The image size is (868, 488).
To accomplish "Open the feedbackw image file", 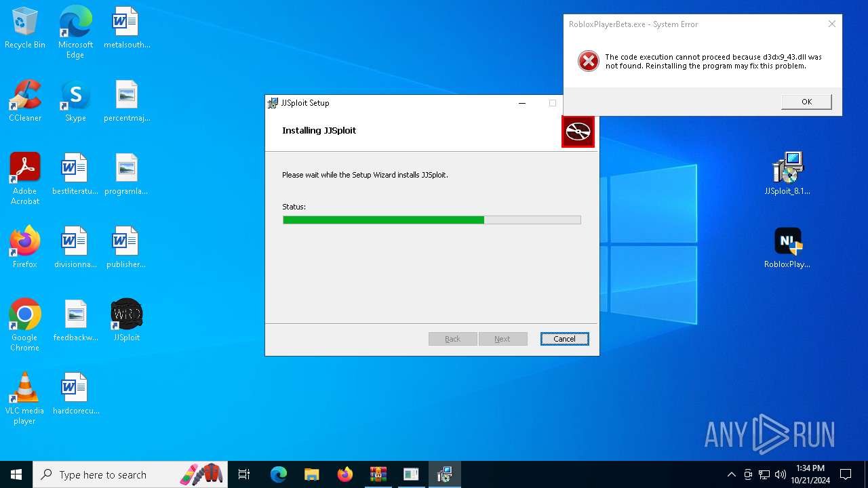I will point(75,321).
